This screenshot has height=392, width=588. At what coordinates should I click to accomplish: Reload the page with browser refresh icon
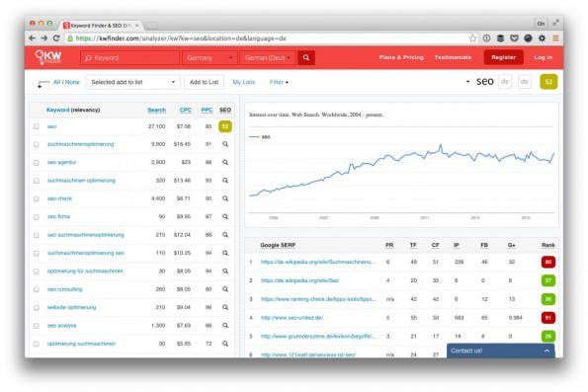click(x=56, y=39)
